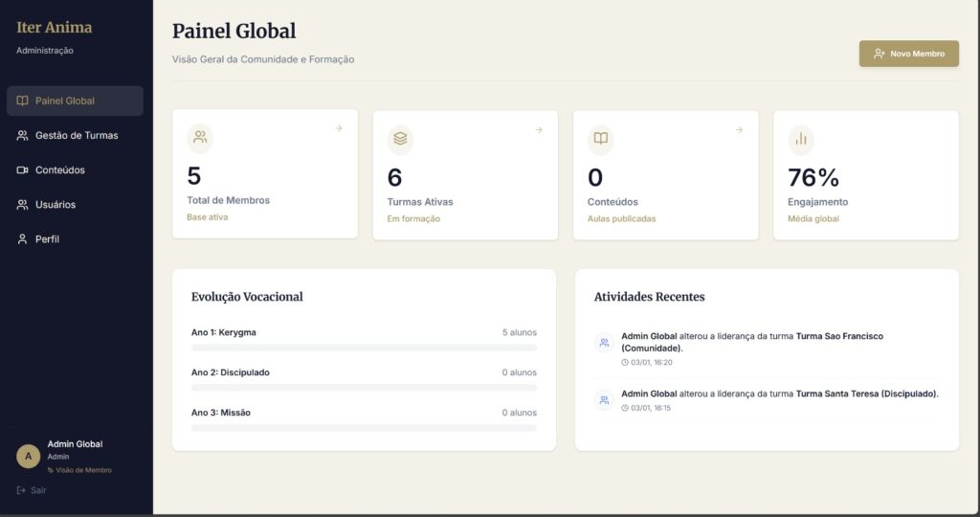The image size is (980, 517).
Task: Click the members icon in Total de Membros card
Action: 200,138
